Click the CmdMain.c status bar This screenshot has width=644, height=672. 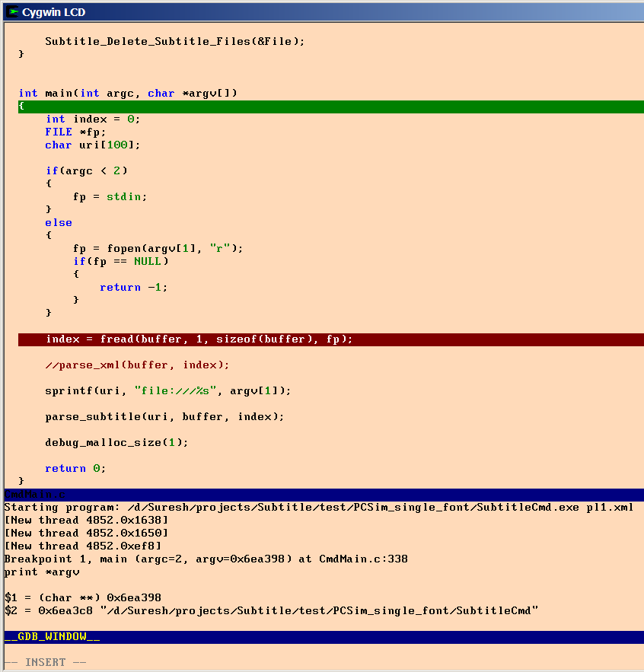coord(324,495)
